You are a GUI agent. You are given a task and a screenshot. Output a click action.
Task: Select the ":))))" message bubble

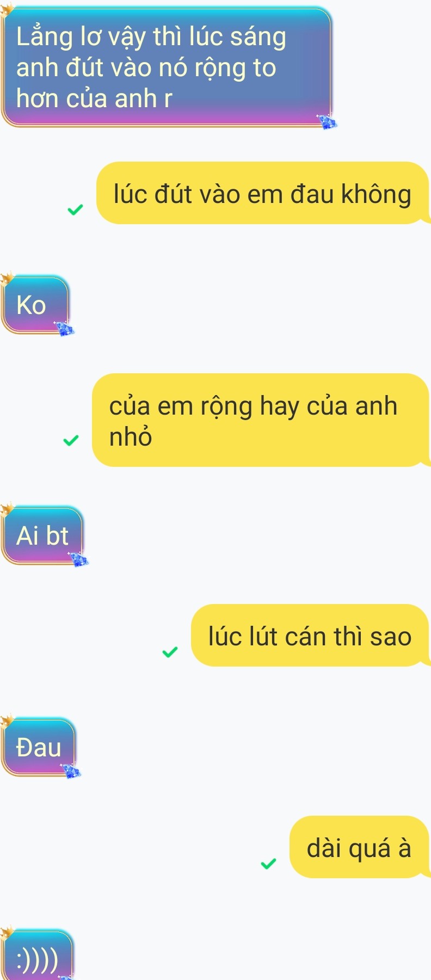(x=37, y=956)
